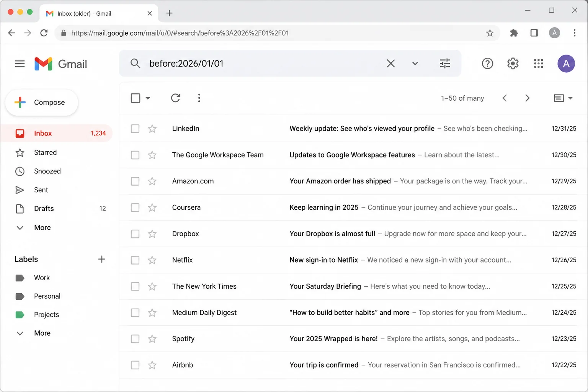Open the search box dropdown arrow
This screenshot has width=588, height=392.
pos(415,64)
